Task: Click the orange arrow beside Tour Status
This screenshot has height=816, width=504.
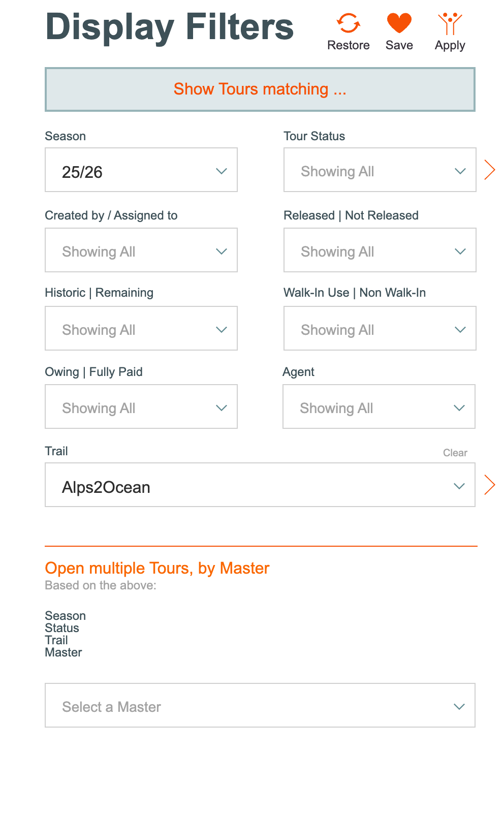Action: (489, 170)
